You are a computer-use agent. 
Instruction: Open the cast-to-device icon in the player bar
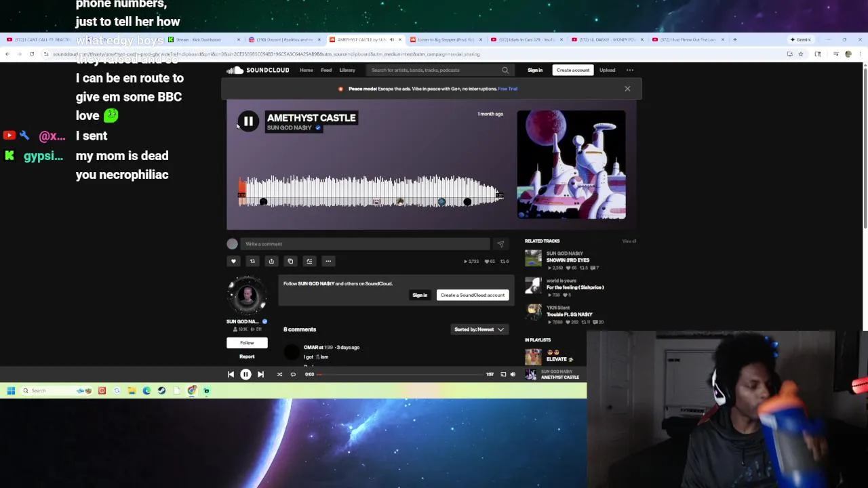coord(503,374)
